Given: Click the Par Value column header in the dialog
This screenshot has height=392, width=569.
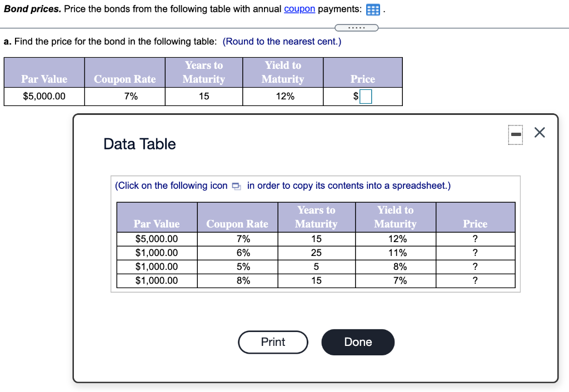Looking at the screenshot, I should tap(156, 224).
